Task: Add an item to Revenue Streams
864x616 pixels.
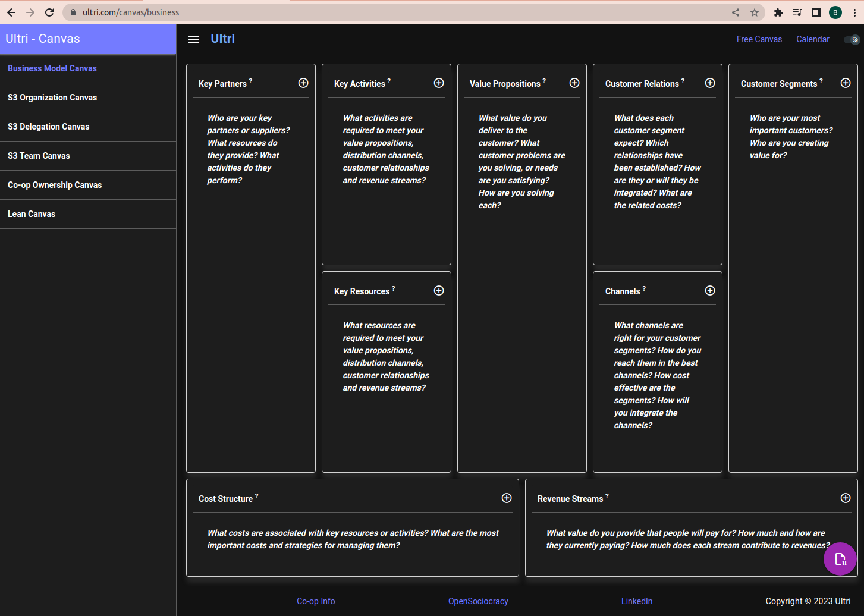Action: 846,498
